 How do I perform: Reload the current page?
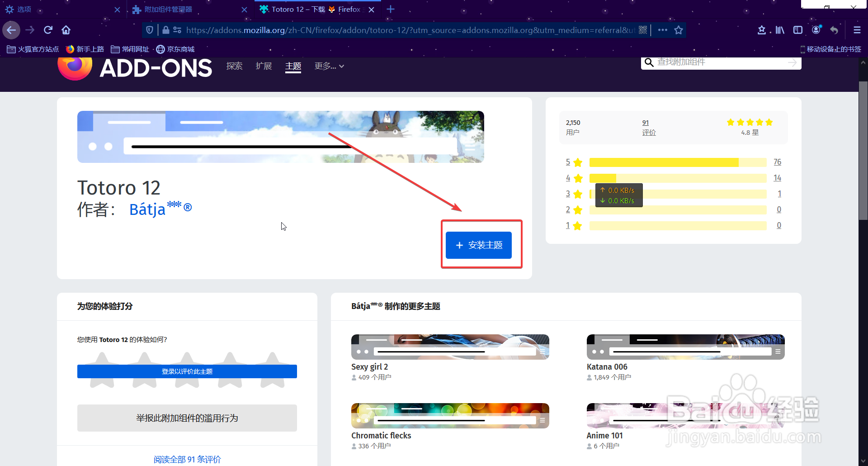(x=48, y=30)
